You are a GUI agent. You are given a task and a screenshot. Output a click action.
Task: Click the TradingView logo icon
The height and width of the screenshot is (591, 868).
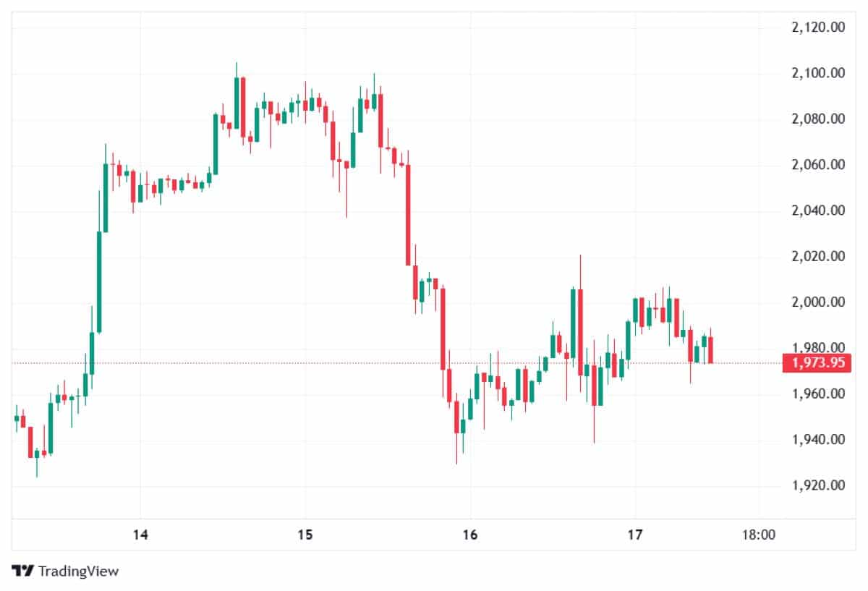click(23, 571)
